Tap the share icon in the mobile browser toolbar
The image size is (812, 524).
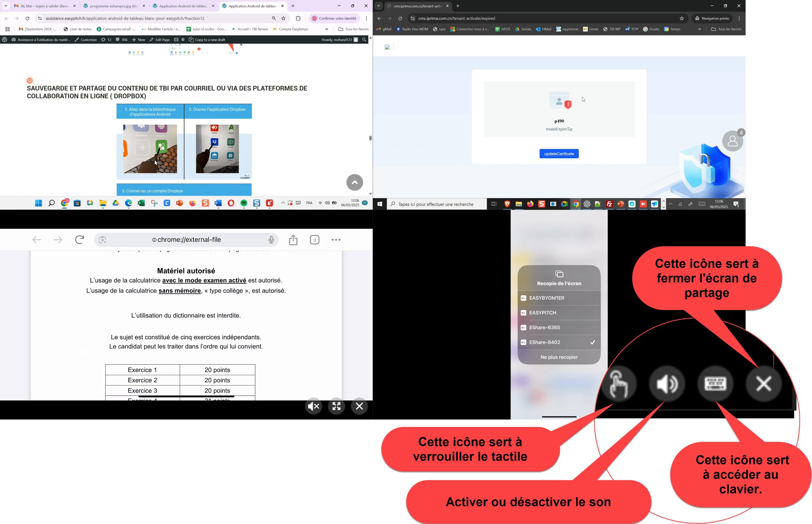click(x=293, y=240)
